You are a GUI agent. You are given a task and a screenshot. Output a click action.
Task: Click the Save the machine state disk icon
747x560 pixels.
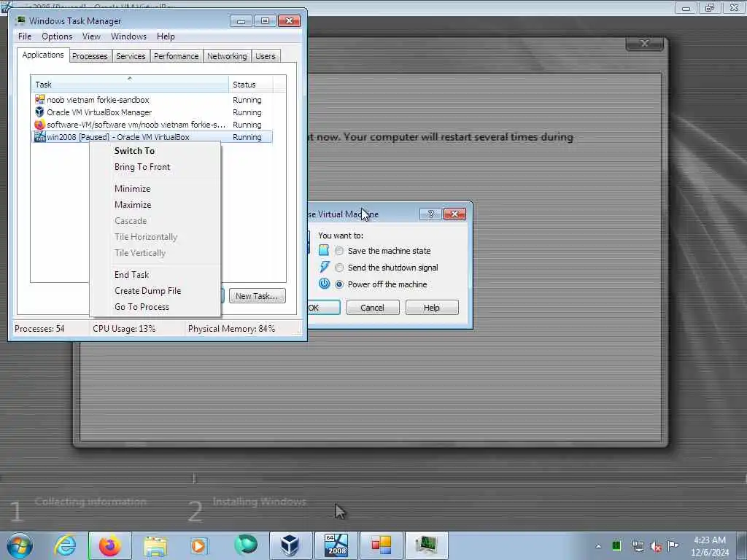pyautogui.click(x=323, y=250)
